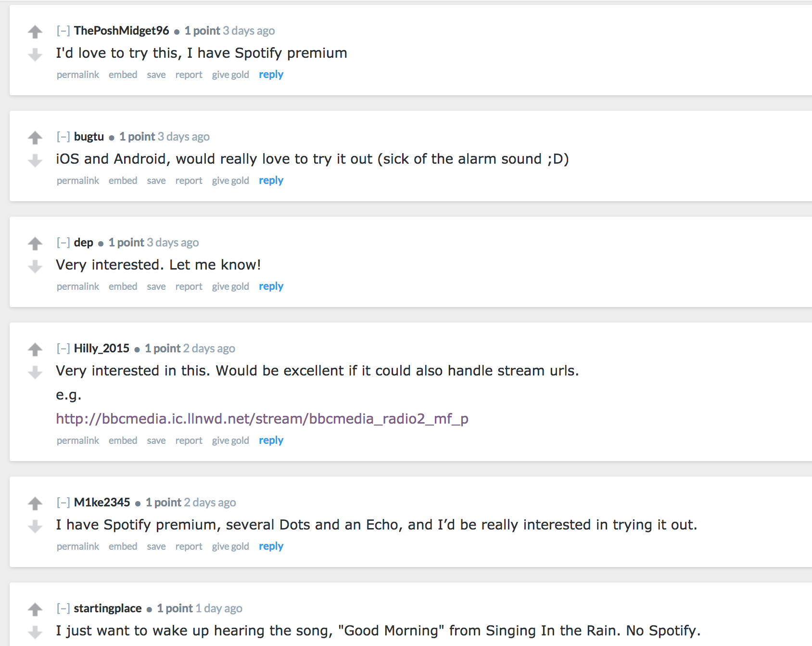Click embed under M1ke2345's comment

123,546
